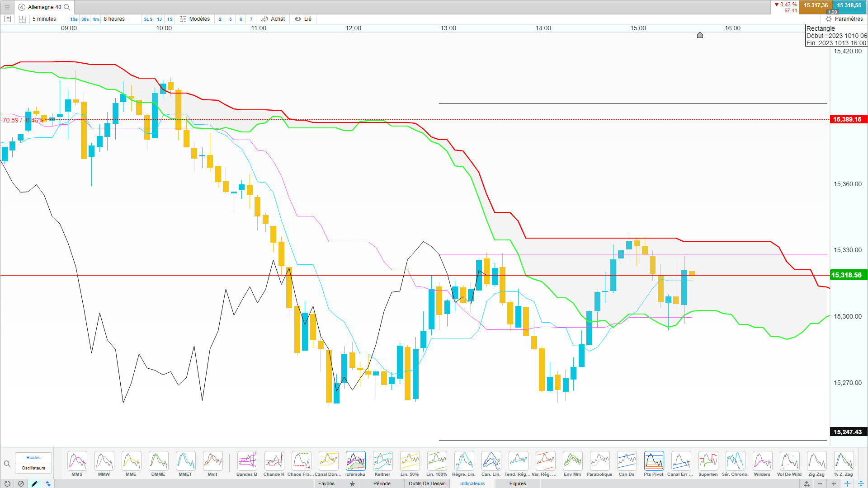
Task: Select the Bandes B indicator thumbnail
Action: [247, 461]
